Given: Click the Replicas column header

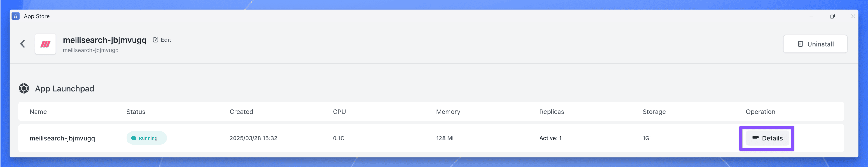Looking at the screenshot, I should (551, 112).
